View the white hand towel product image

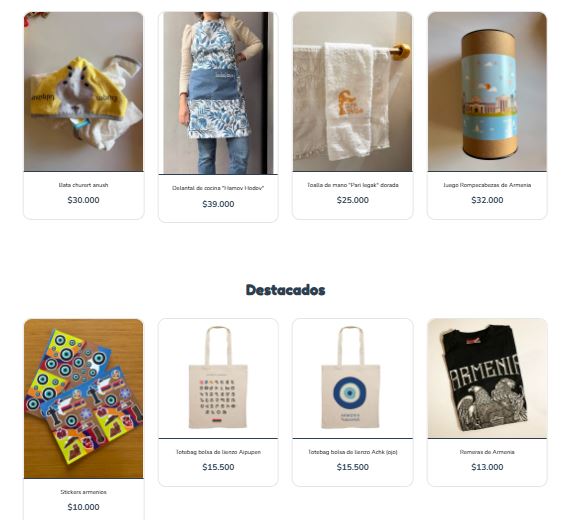coord(353,92)
